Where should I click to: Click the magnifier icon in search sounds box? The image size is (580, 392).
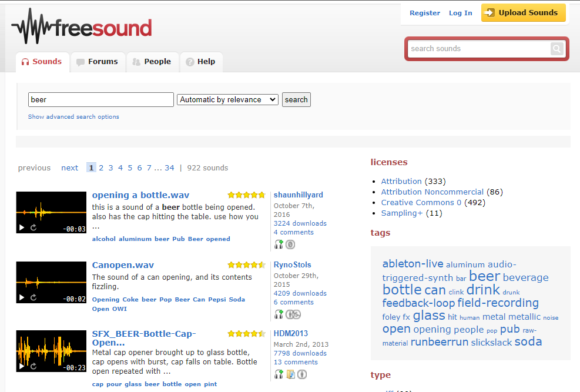coord(556,48)
